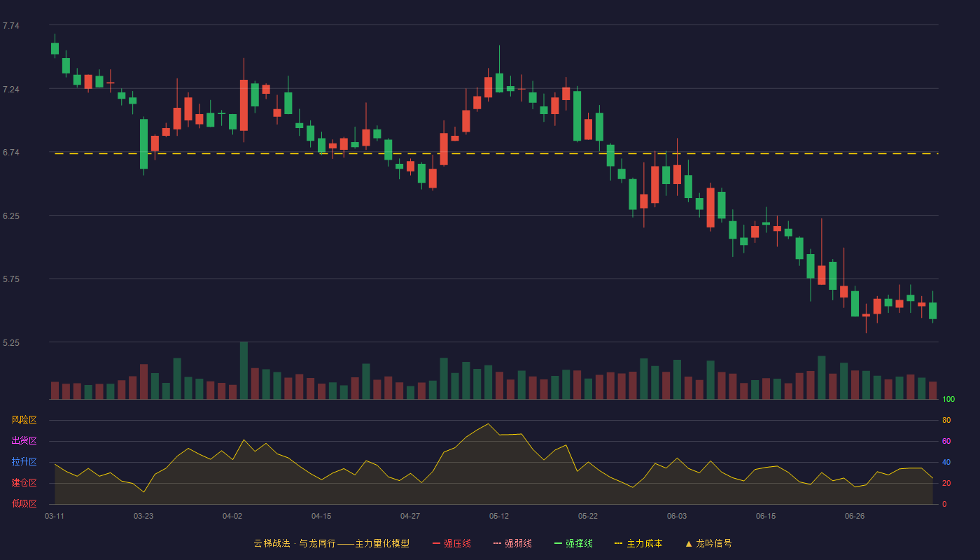Click the 5.75 price axis label

coord(11,279)
